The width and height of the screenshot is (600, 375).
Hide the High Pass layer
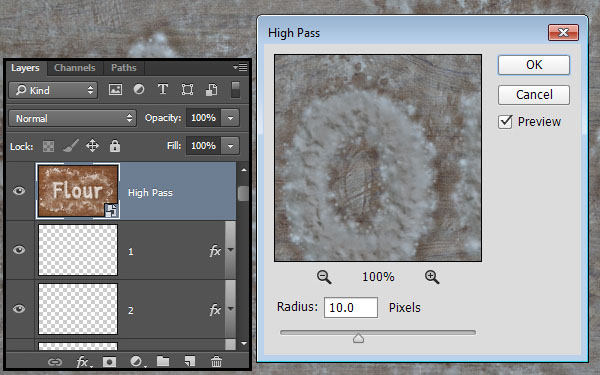[19, 191]
